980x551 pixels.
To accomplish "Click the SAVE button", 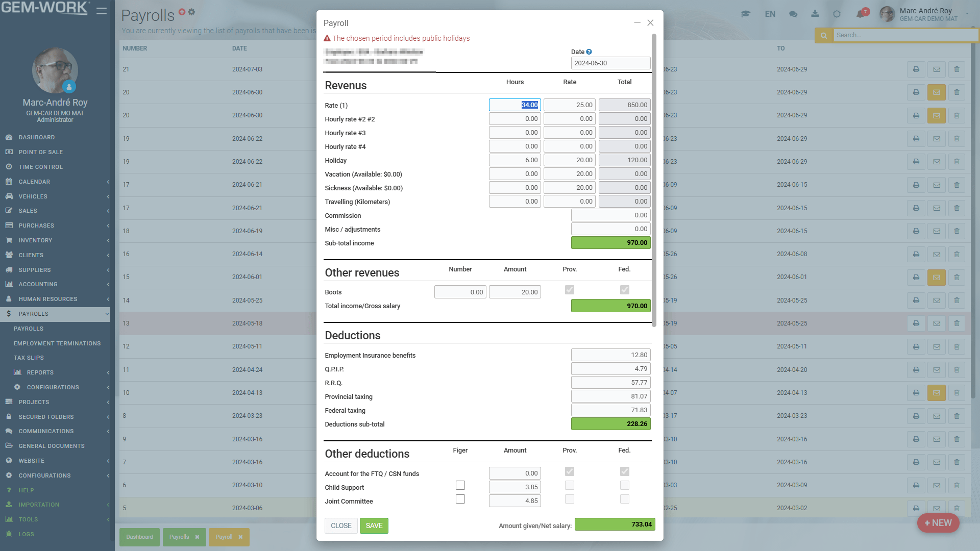I will 374,525.
